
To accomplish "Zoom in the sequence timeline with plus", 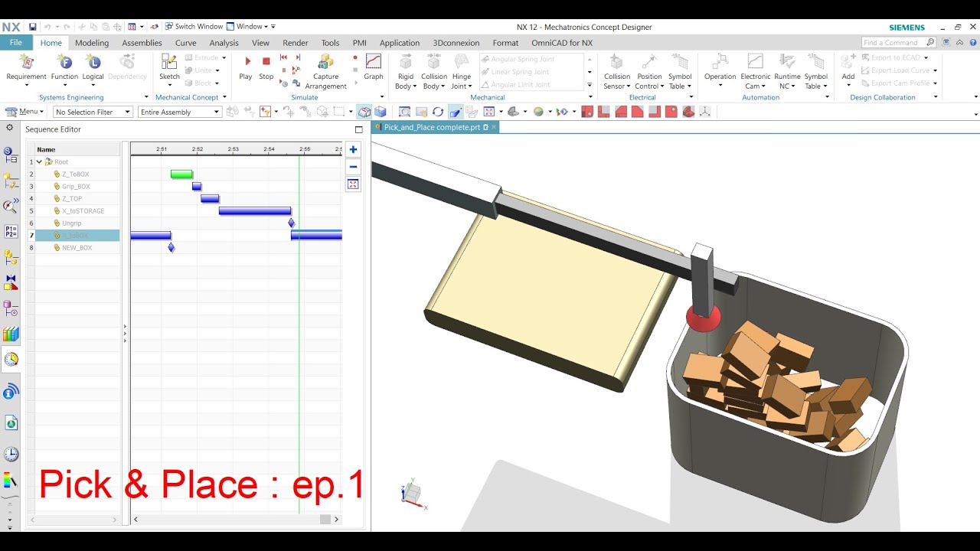I will 353,150.
